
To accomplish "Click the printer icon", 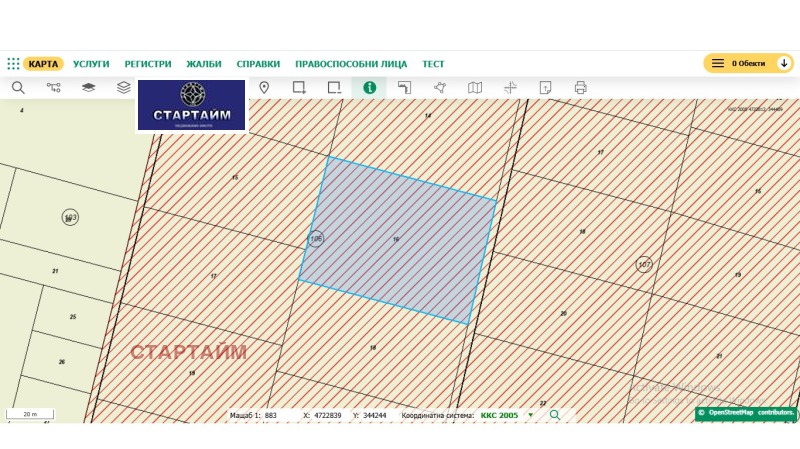I will [581, 88].
